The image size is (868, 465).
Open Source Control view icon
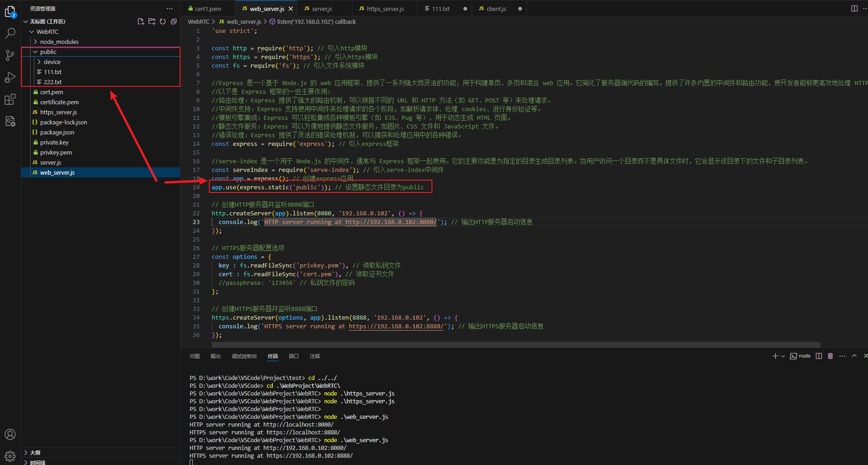(10, 55)
